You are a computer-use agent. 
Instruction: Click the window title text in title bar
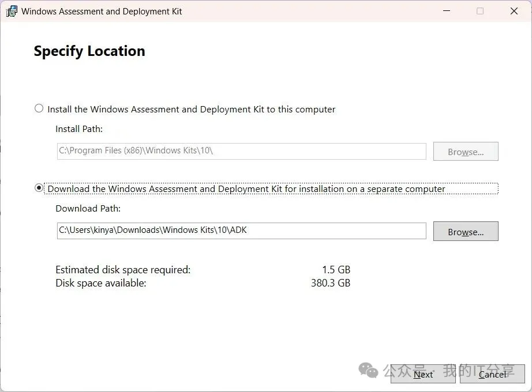pos(102,11)
